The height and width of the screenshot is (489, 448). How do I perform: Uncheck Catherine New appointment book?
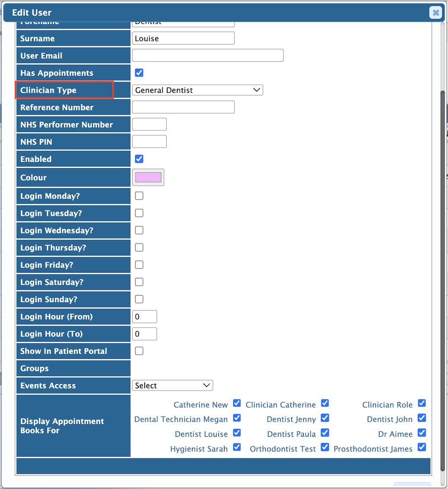[237, 403]
